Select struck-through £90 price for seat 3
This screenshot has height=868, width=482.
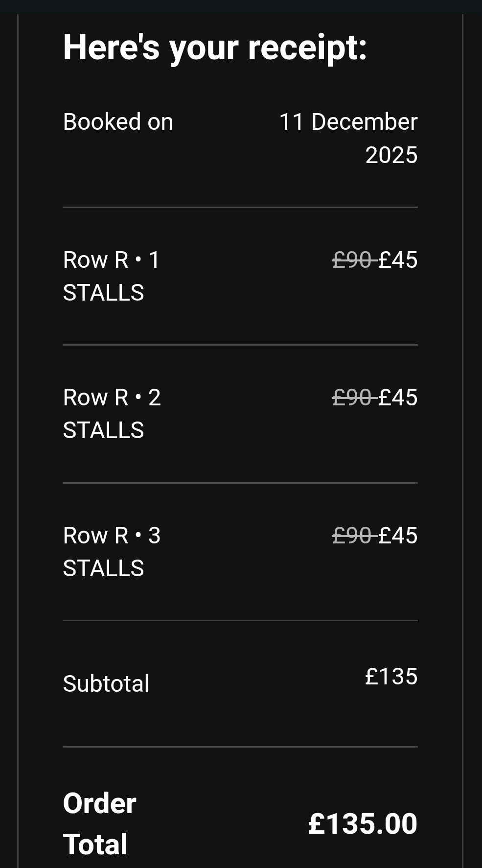tap(352, 536)
